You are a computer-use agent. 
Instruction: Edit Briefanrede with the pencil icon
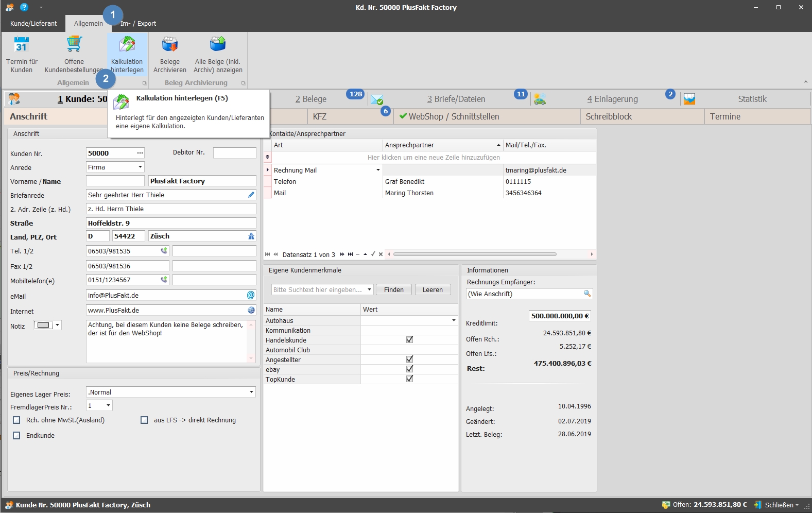[x=251, y=195]
